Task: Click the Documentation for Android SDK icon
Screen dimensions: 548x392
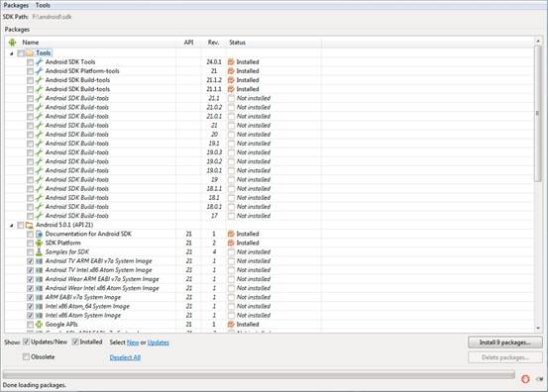Action: tap(40, 234)
